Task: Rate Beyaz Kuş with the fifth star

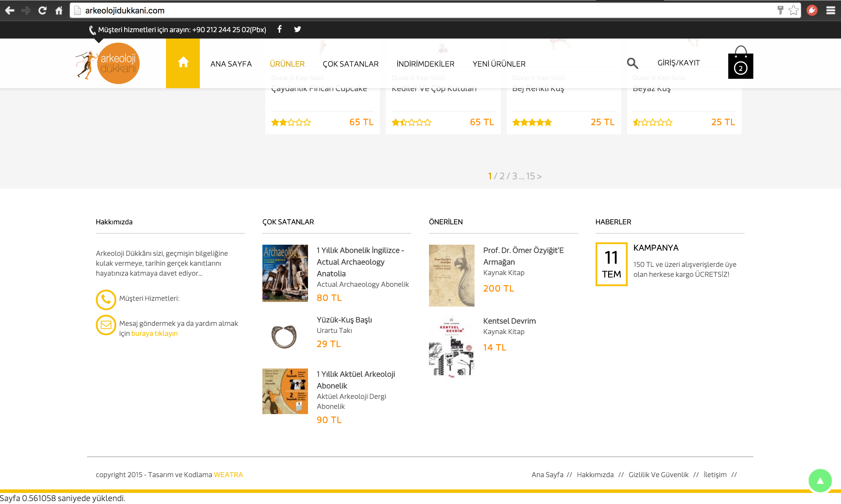Action: pyautogui.click(x=669, y=123)
